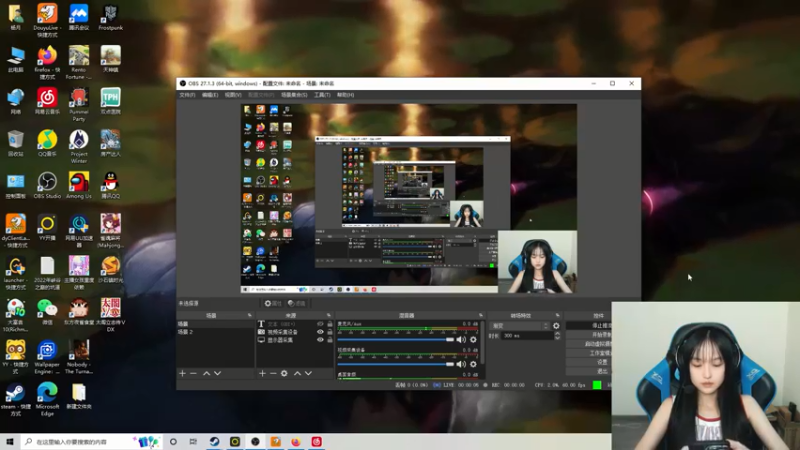The image size is (800, 450).
Task: Adjust the second channel volume slider
Action: 395,364
